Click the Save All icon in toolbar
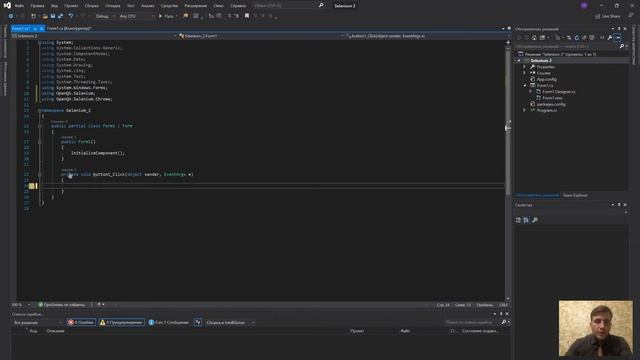 (x=60, y=16)
